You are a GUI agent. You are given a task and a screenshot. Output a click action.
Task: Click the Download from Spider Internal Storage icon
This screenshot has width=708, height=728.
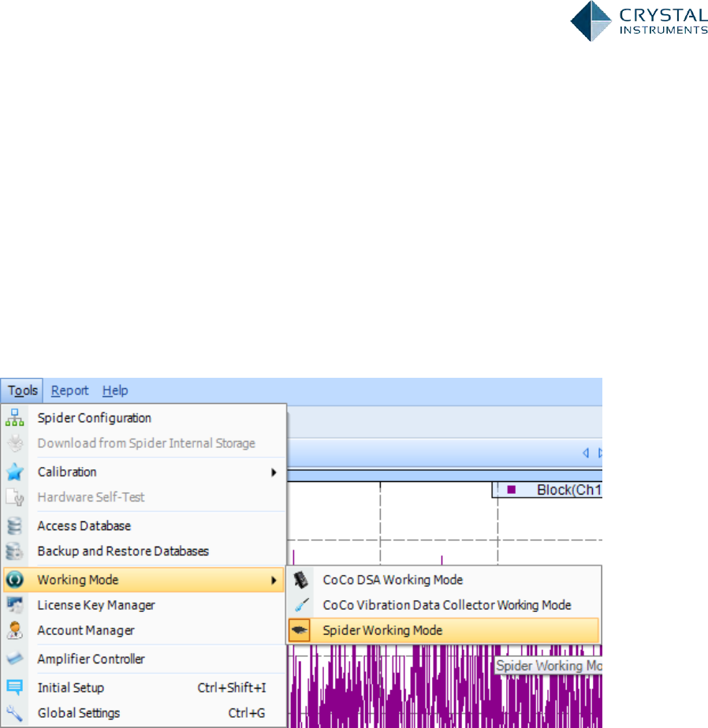[15, 443]
